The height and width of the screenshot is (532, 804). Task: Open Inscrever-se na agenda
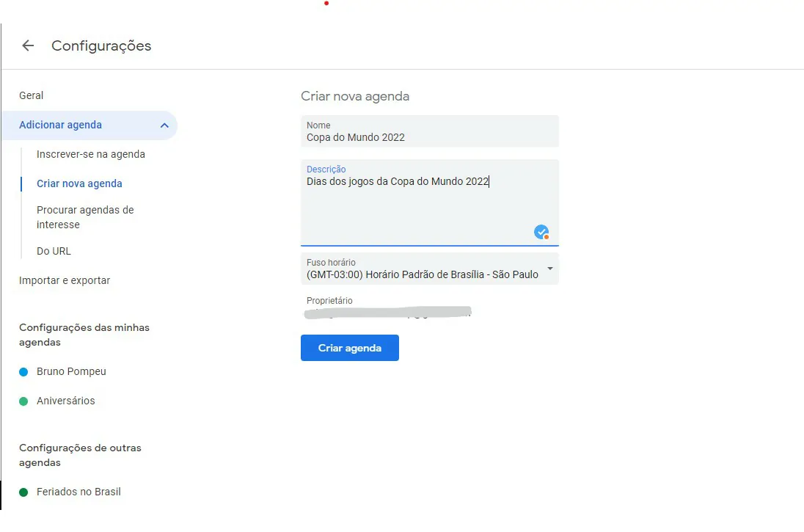coord(91,154)
